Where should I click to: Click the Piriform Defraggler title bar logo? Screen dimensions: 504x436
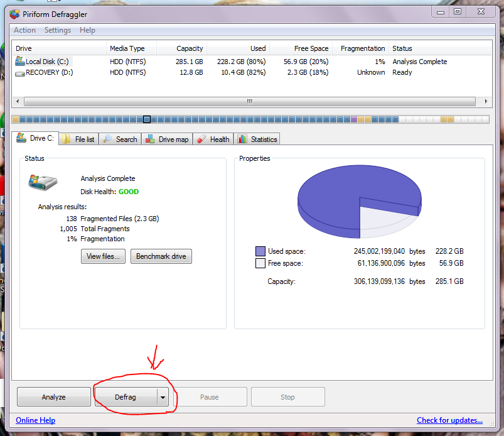[14, 14]
